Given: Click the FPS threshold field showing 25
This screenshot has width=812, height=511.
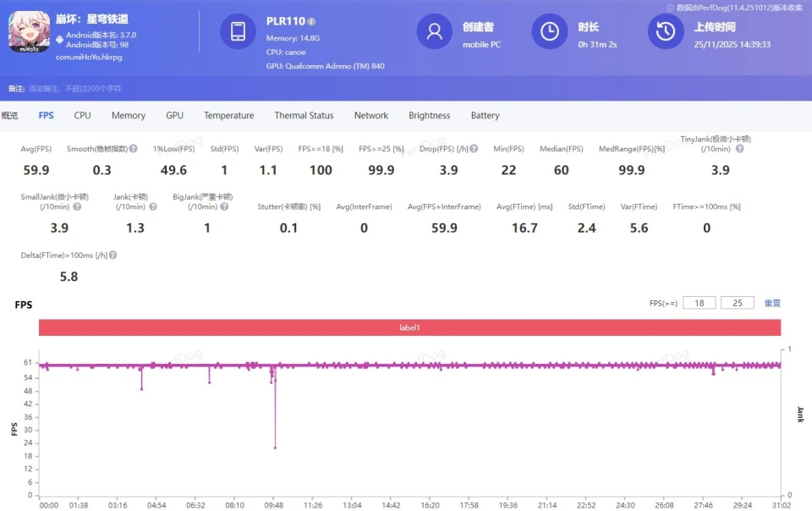Looking at the screenshot, I should 737,303.
